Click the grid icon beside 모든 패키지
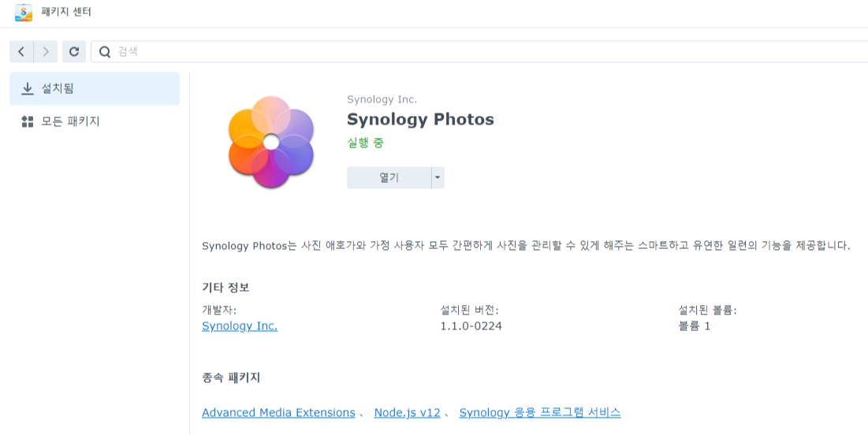 click(27, 122)
